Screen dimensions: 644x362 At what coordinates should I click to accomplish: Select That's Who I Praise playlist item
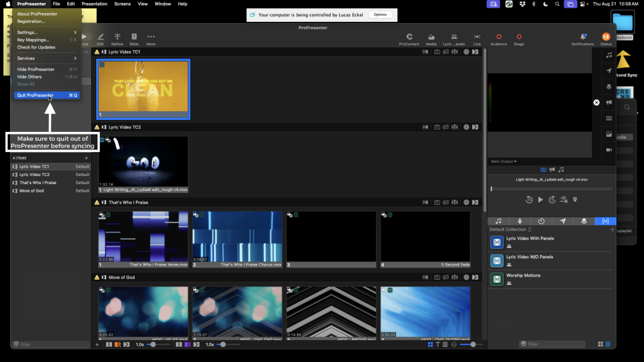click(50, 183)
